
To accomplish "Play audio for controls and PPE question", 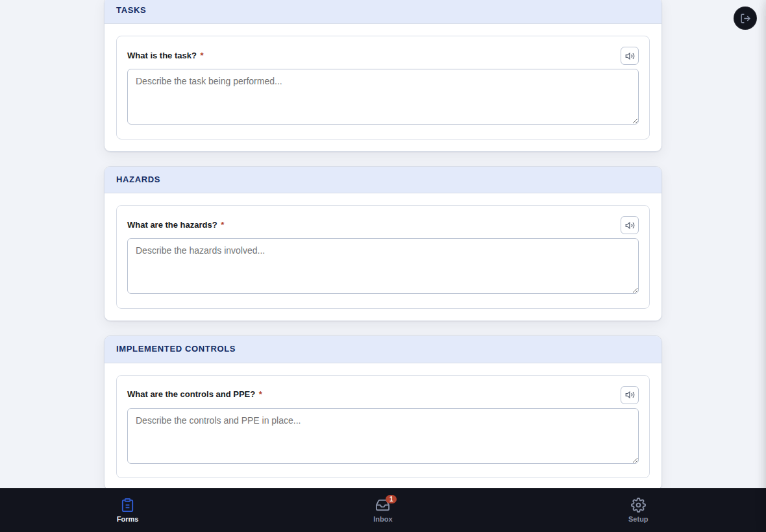I will coord(629,395).
